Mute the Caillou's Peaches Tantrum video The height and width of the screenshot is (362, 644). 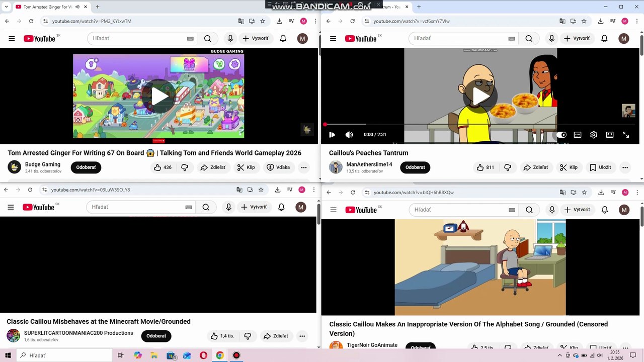[x=349, y=135]
